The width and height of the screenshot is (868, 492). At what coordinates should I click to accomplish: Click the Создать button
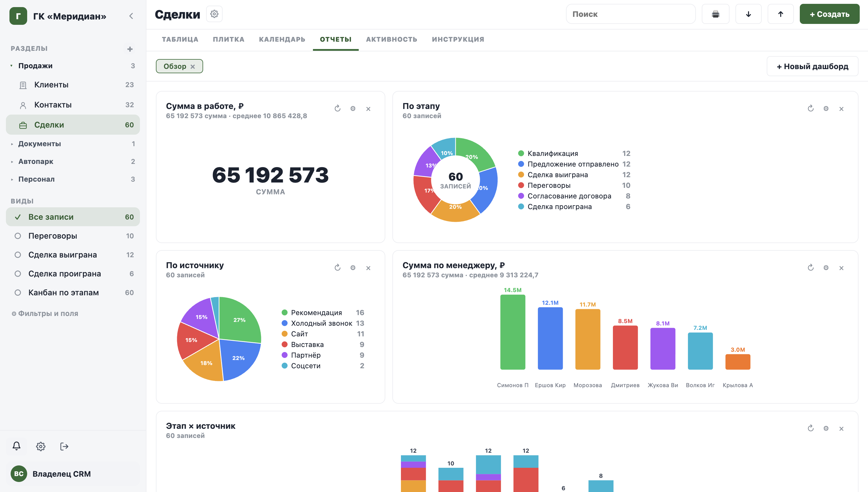pyautogui.click(x=830, y=14)
